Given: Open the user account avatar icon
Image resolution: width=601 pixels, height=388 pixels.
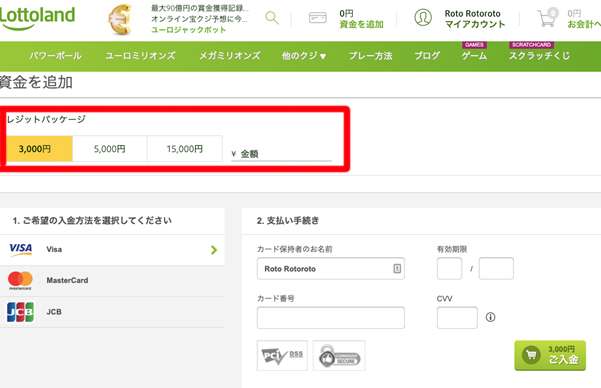Looking at the screenshot, I should [x=423, y=18].
